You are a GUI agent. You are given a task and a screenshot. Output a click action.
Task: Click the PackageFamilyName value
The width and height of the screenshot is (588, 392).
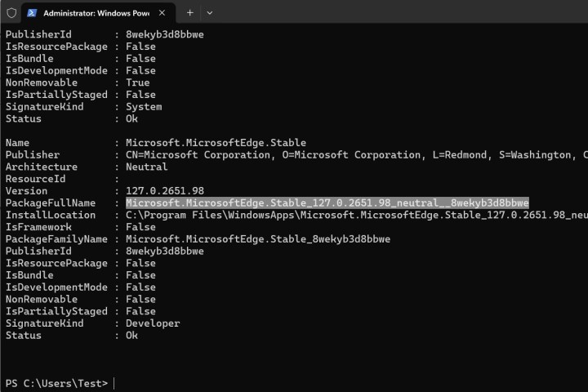(x=257, y=239)
